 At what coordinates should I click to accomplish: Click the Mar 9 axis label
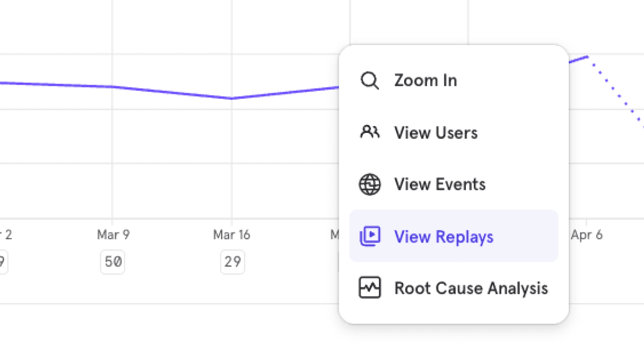(113, 235)
